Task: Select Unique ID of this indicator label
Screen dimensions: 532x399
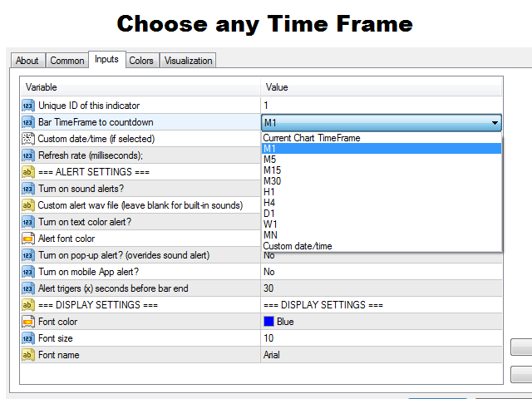Action: (x=89, y=106)
